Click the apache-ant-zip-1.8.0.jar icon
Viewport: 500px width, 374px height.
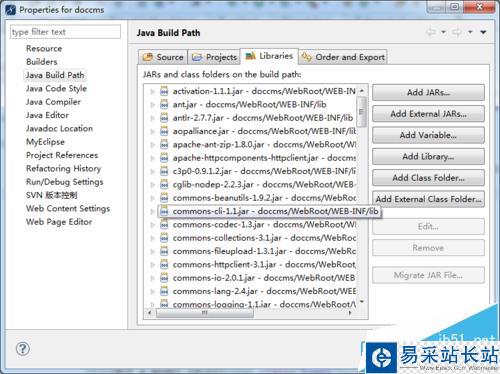(x=164, y=145)
